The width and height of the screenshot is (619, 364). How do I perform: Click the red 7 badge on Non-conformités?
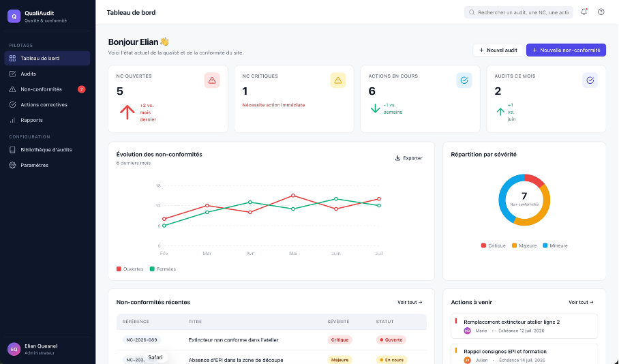(x=81, y=89)
